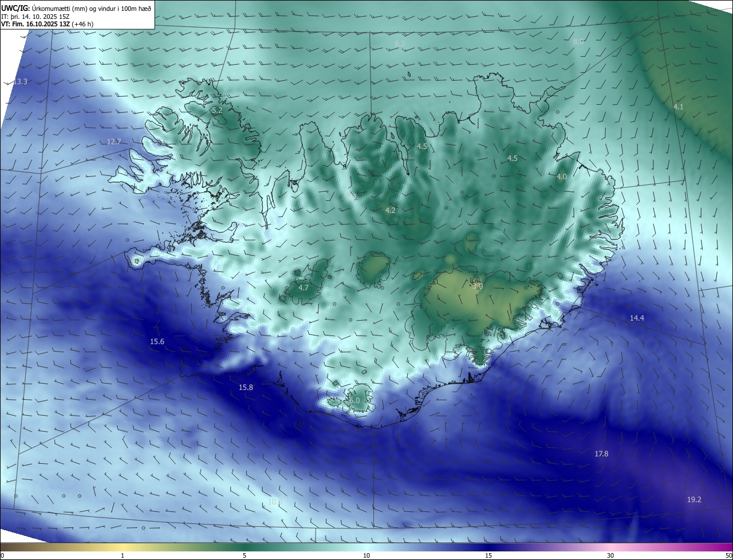
Task: Click the colorbar tick label 30
Action: point(610,555)
